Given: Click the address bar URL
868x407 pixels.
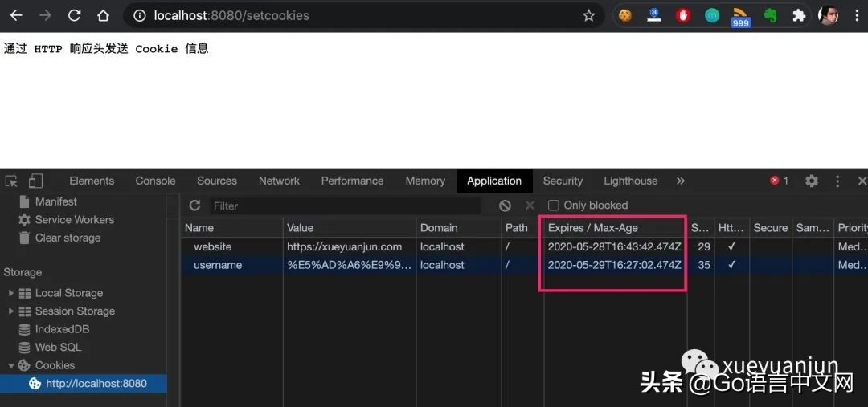Looking at the screenshot, I should tap(231, 15).
